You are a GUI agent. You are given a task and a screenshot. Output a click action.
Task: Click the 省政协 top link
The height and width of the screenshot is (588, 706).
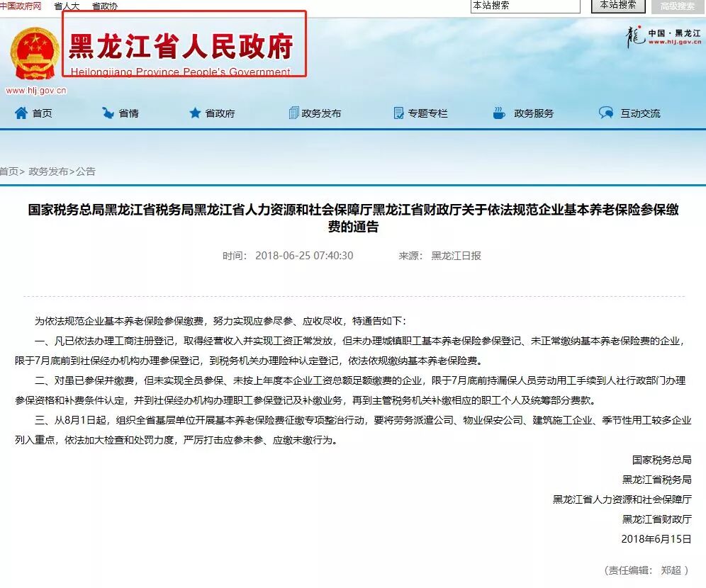[x=104, y=6]
